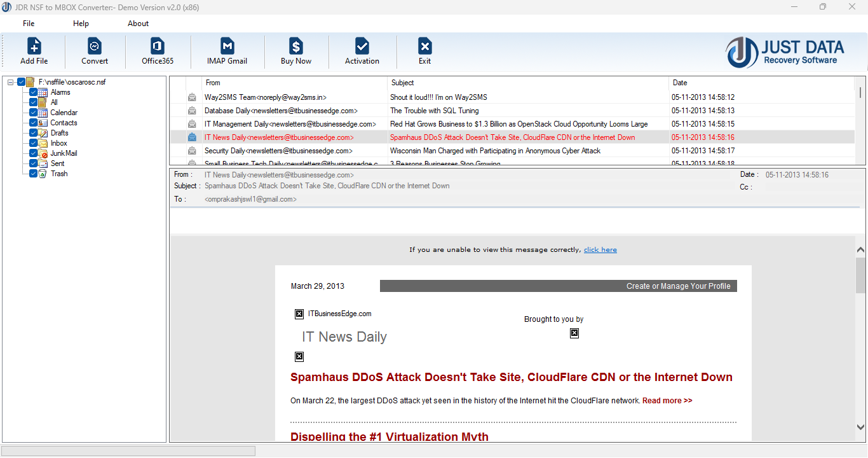Image resolution: width=868 pixels, height=458 pixels.
Task: Uncheck the Alarms folder checkbox
Action: (x=34, y=92)
